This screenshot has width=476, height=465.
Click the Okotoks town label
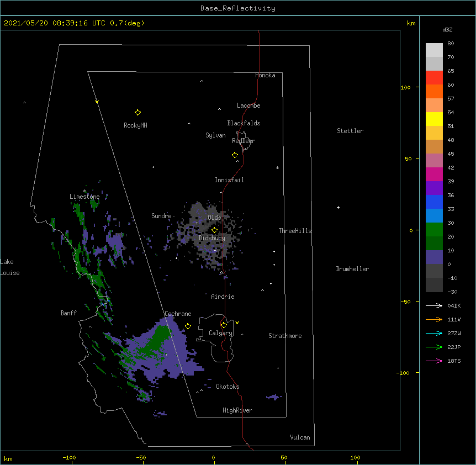228,387
